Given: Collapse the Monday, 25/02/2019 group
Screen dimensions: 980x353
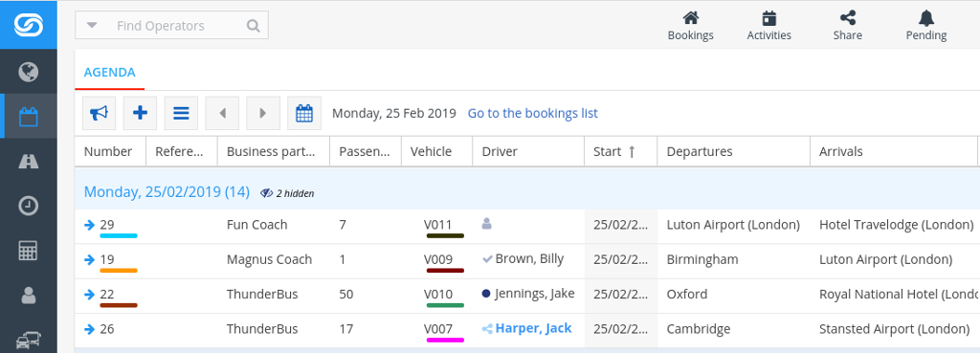Looking at the screenshot, I should (167, 192).
